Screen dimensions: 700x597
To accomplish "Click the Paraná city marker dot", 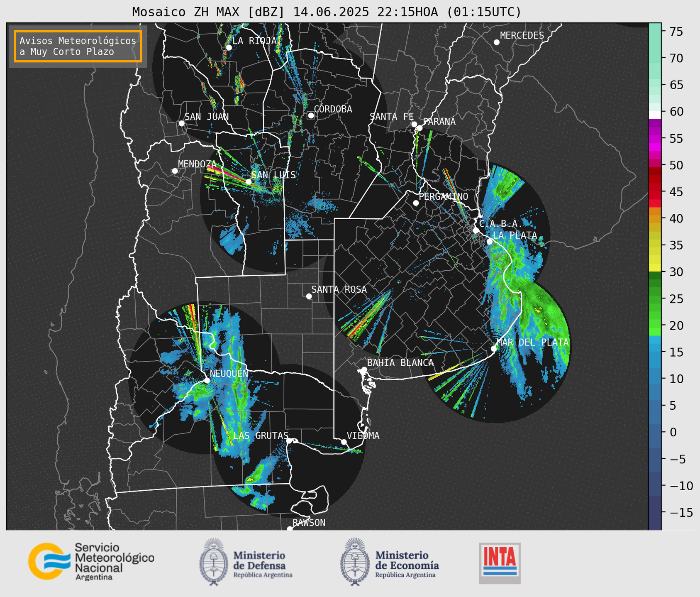I will click(420, 128).
